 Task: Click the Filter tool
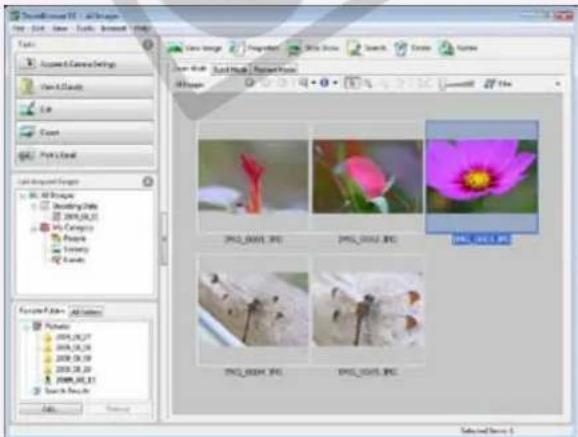(x=498, y=84)
